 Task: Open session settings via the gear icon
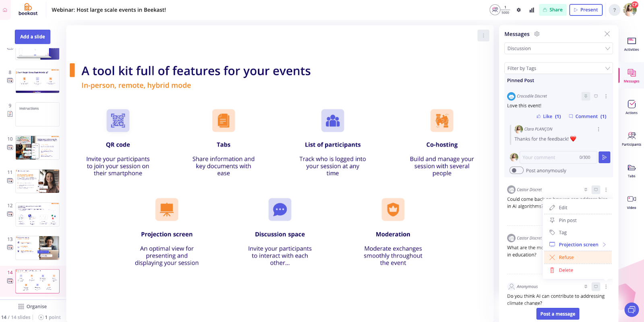tap(518, 10)
